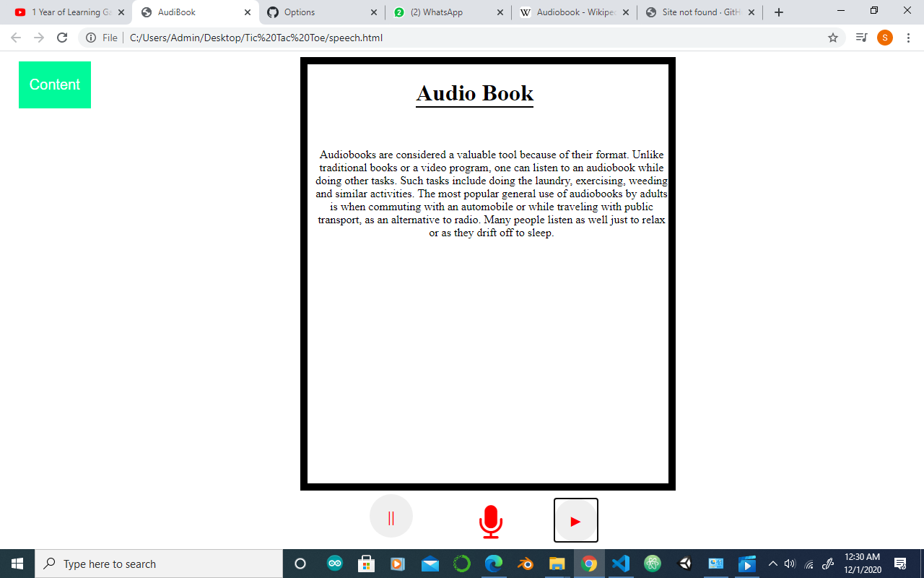Open Microsoft Edge from the taskbar
924x578 pixels.
click(494, 564)
